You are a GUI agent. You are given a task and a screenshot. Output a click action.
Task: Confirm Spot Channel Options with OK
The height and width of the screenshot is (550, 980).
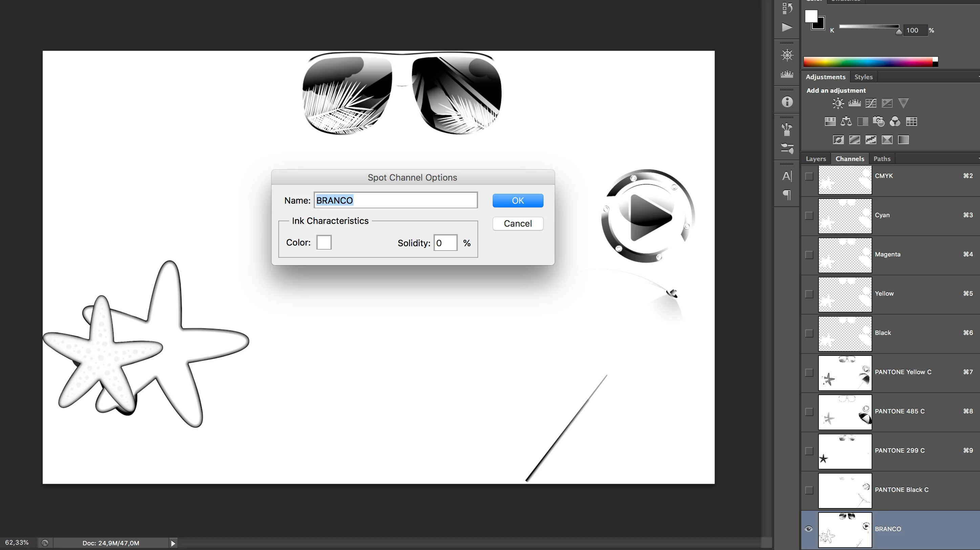click(x=517, y=201)
